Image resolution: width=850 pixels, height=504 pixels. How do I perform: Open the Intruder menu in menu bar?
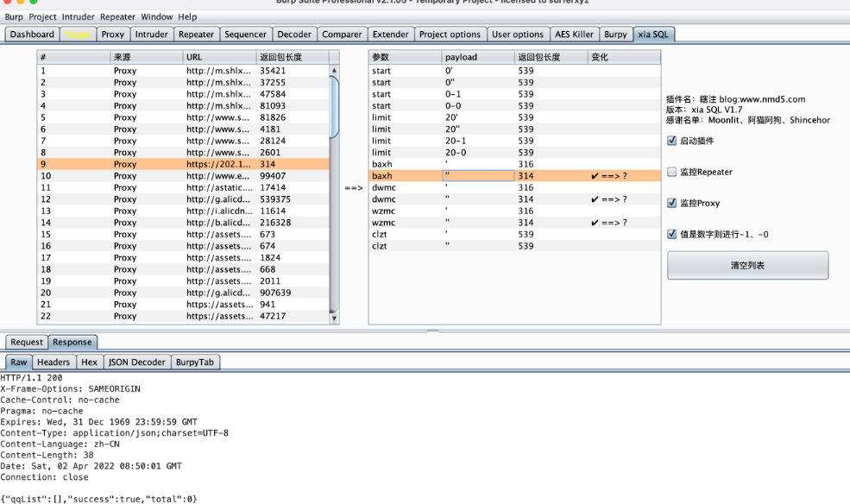[x=78, y=16]
